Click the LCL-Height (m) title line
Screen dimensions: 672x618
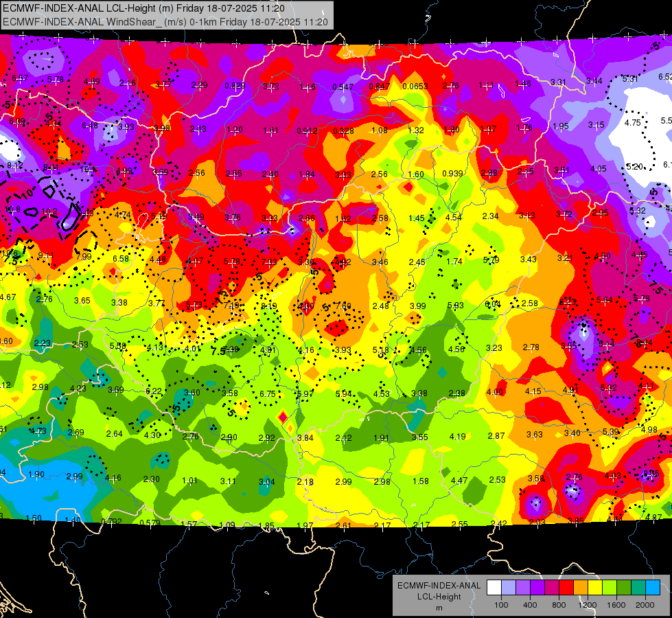(x=143, y=8)
